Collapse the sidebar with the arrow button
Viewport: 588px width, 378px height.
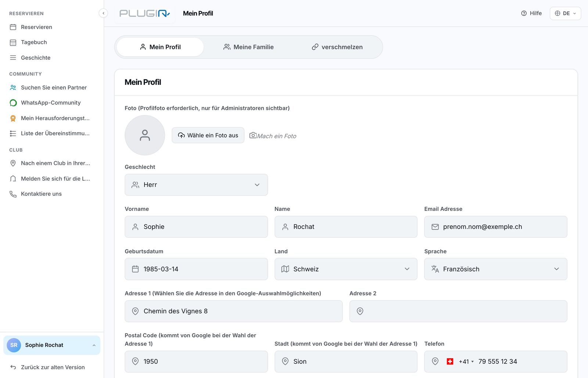click(x=103, y=13)
